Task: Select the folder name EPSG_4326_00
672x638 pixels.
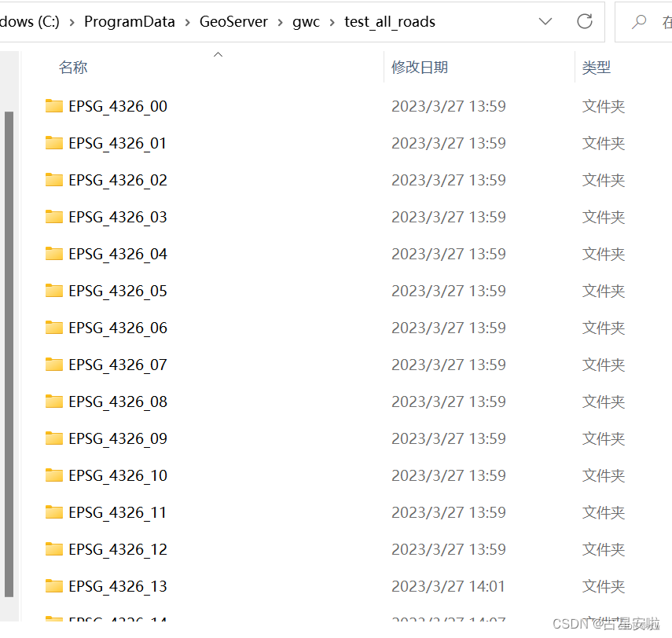Action: (118, 106)
